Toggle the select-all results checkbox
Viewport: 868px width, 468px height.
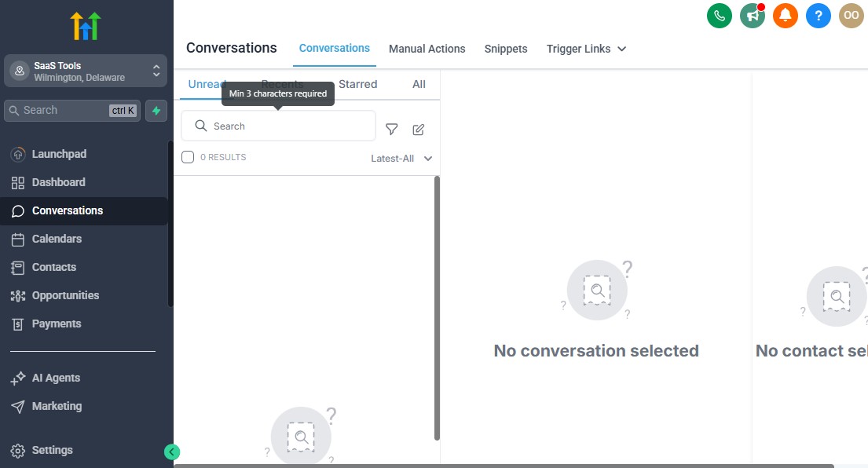[188, 157]
